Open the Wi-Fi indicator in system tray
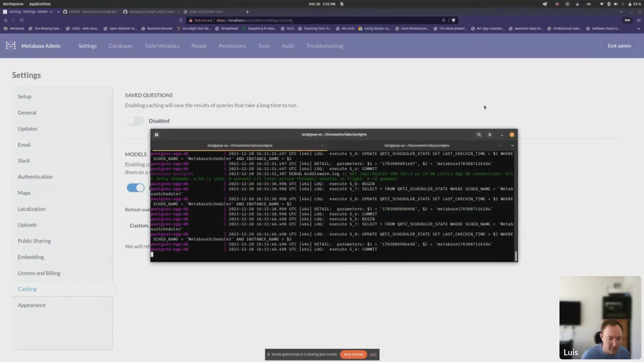 point(601,4)
